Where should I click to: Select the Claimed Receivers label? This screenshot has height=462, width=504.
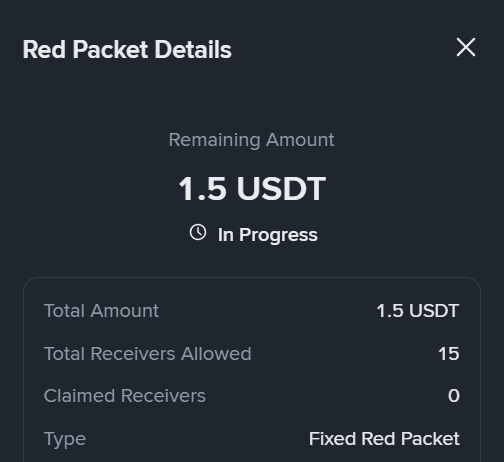tap(125, 396)
